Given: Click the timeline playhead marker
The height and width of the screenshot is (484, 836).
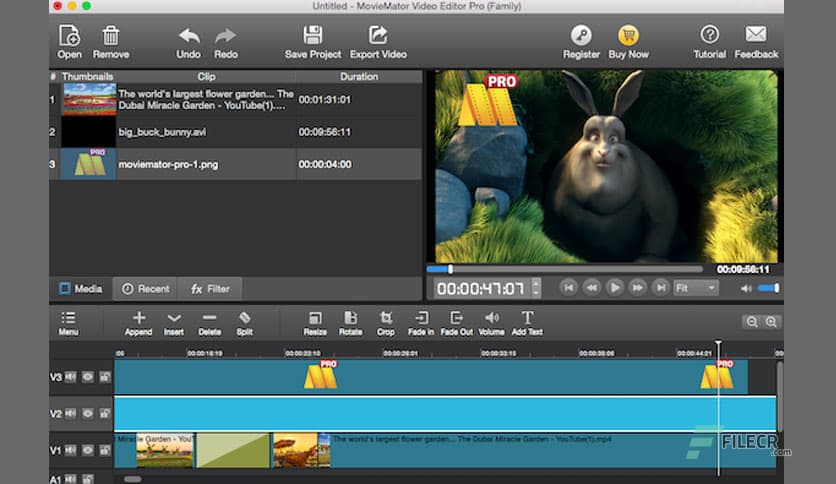Looking at the screenshot, I should point(718,344).
